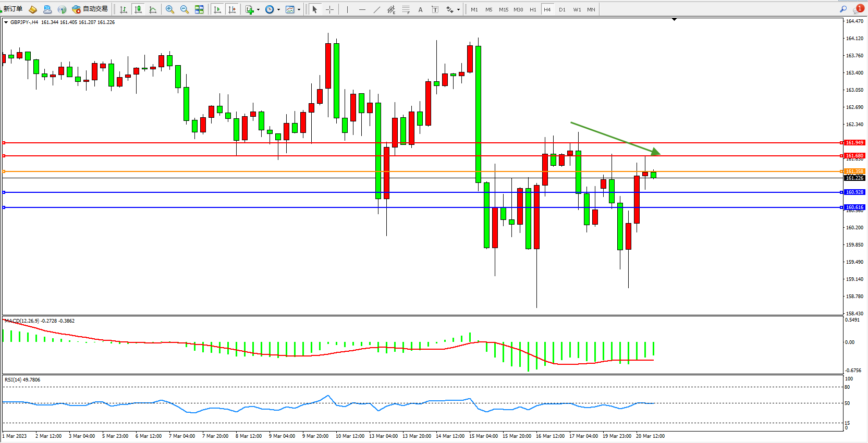Screen dimensions: 868x443
Task: Switch to the D1 timeframe
Action: tap(561, 9)
